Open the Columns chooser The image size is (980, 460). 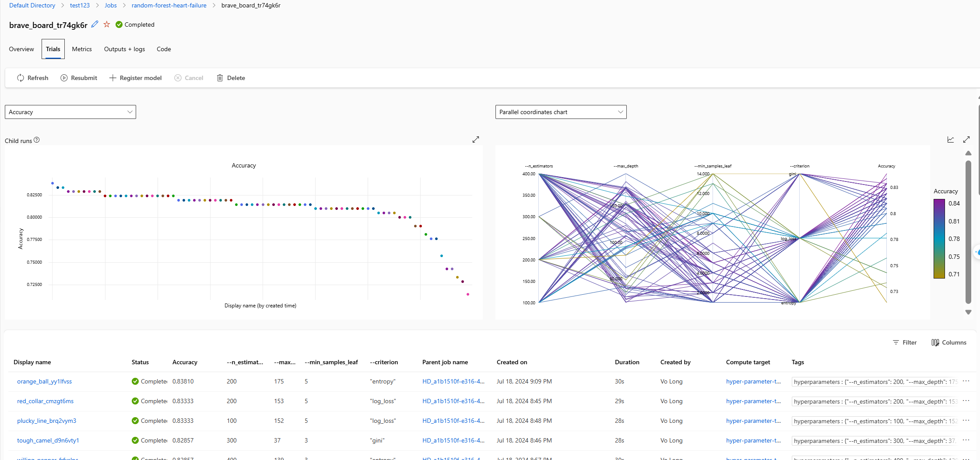click(949, 342)
